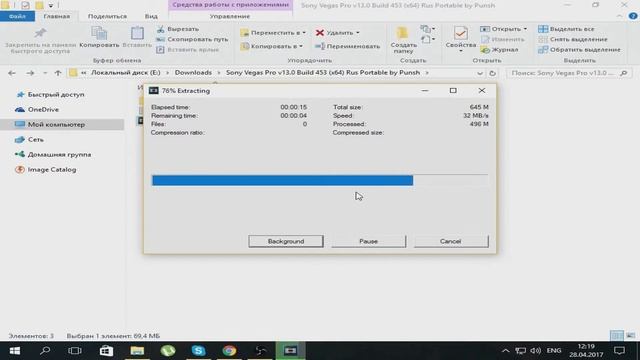
Task: Click the Изменить command
Action: pyautogui.click(x=502, y=39)
